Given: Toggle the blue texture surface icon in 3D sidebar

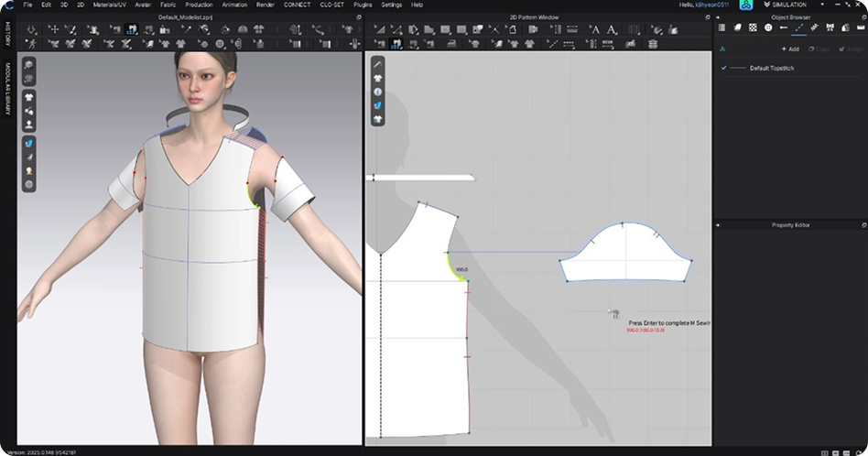Looking at the screenshot, I should click(x=29, y=144).
